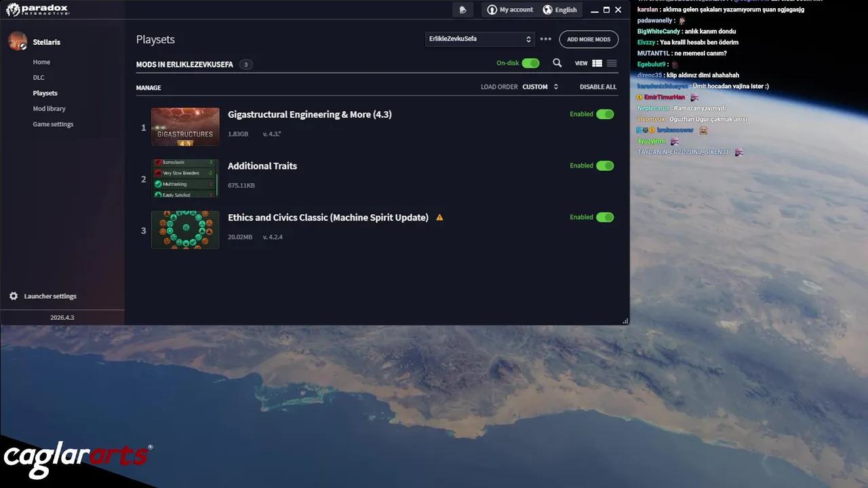868x488 pixels.
Task: Click MUTANT1L username in chat
Action: [x=654, y=53]
